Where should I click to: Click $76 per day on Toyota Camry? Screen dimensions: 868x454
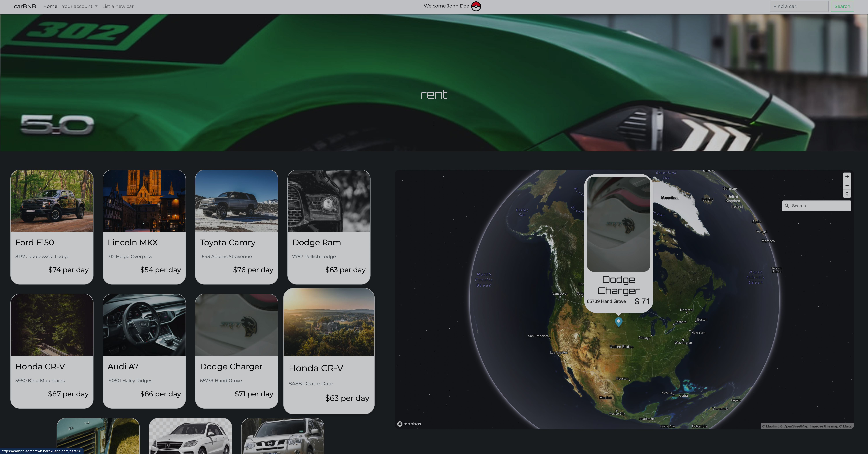point(253,270)
